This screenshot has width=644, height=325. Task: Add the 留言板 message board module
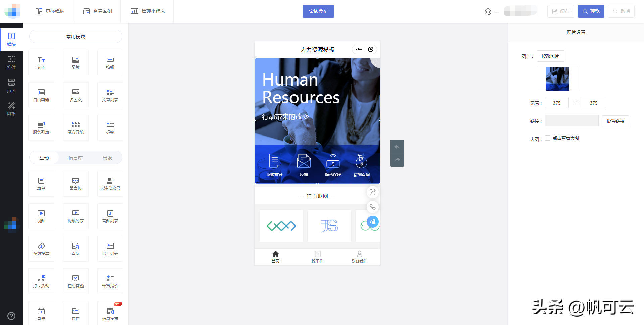(x=75, y=184)
